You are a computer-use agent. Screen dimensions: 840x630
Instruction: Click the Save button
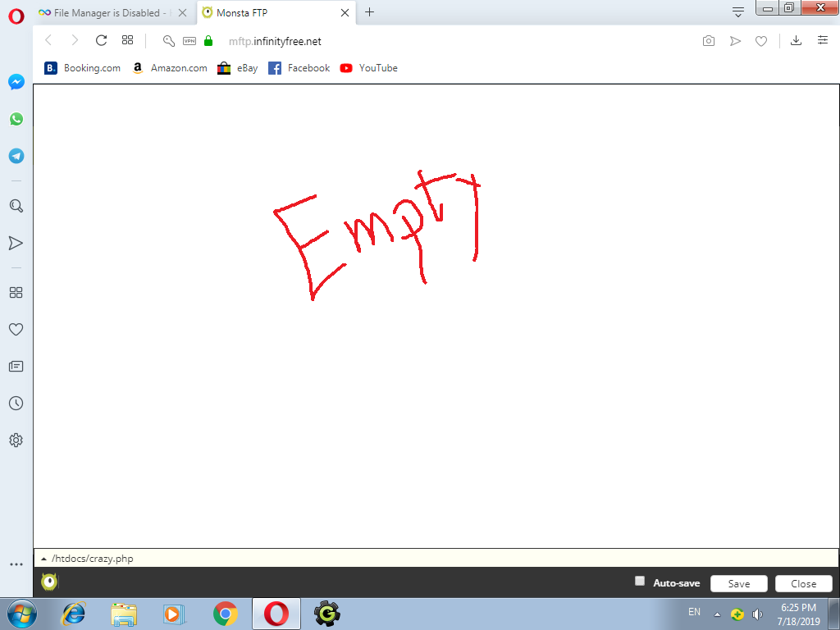pos(738,584)
